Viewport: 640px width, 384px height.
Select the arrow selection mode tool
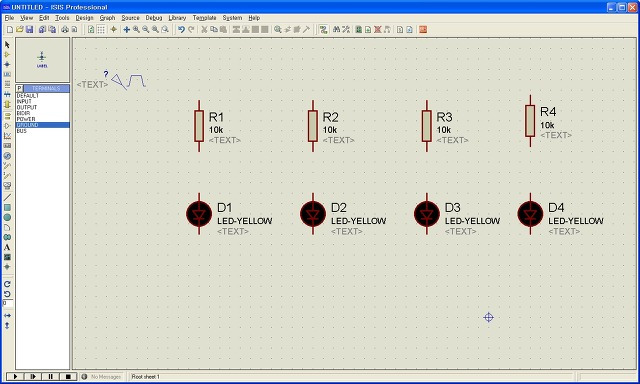[7, 44]
